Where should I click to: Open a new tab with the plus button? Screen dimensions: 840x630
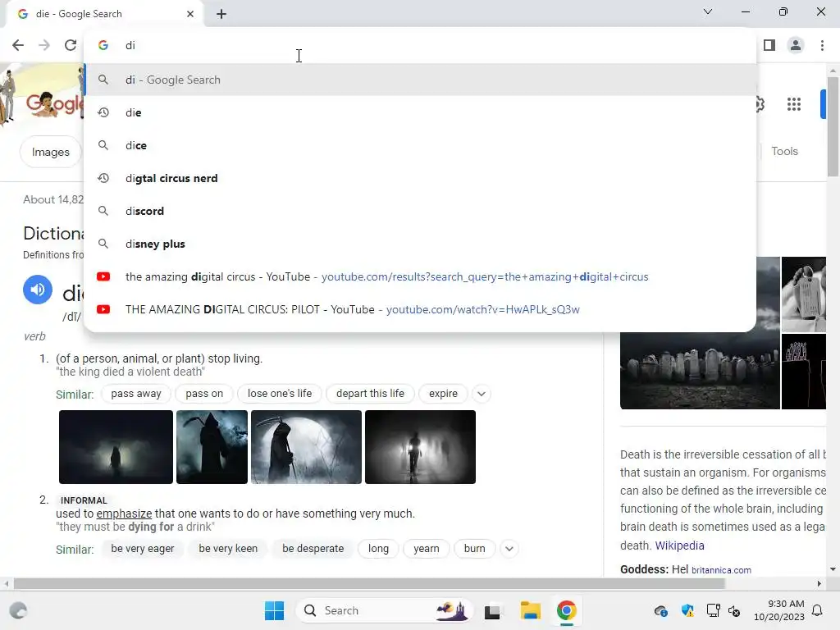pyautogui.click(x=221, y=14)
